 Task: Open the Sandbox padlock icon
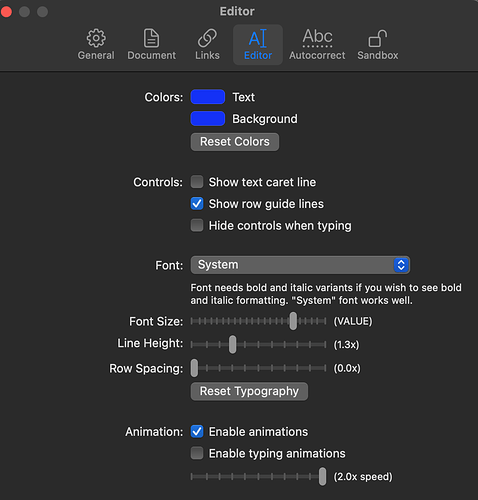(x=378, y=38)
